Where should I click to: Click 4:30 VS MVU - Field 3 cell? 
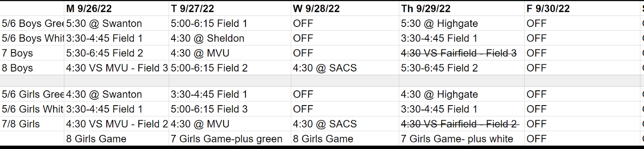pos(116,68)
